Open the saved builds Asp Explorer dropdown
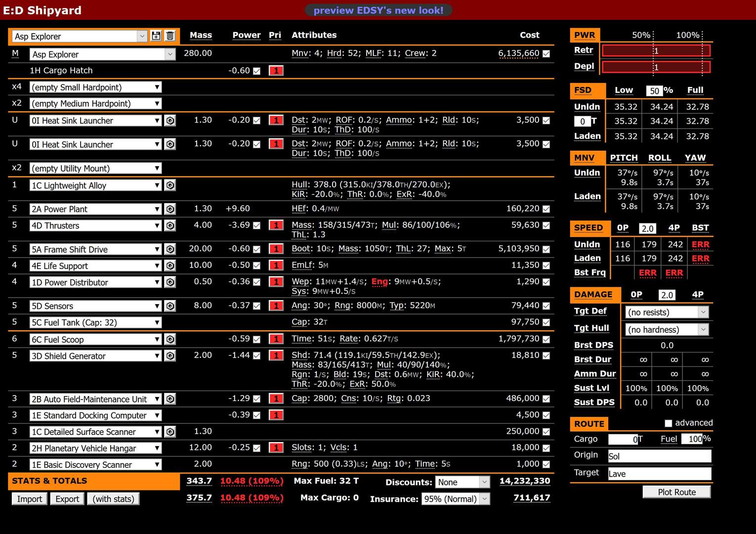 80,36
